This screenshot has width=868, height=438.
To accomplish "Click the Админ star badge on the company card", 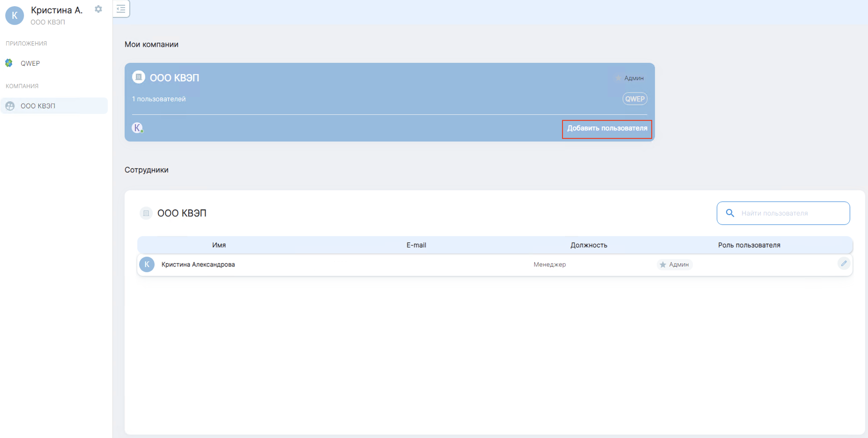I will coord(629,78).
